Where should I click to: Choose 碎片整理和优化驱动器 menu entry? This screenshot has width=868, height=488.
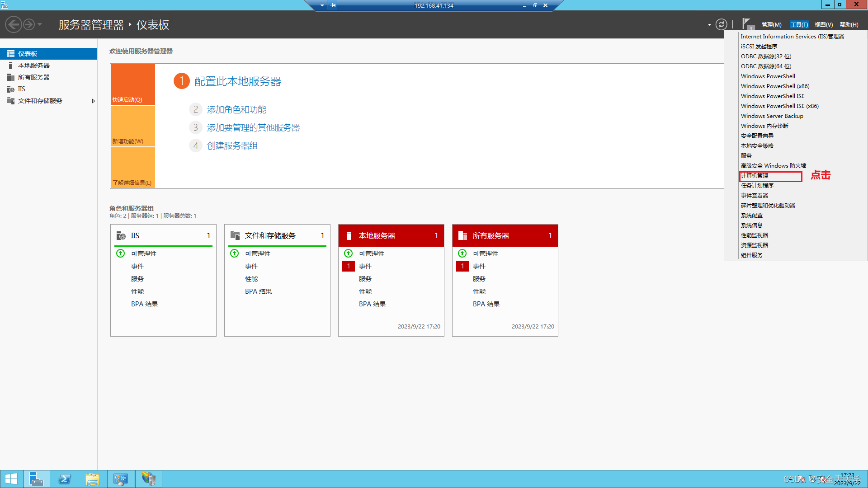[768, 206]
